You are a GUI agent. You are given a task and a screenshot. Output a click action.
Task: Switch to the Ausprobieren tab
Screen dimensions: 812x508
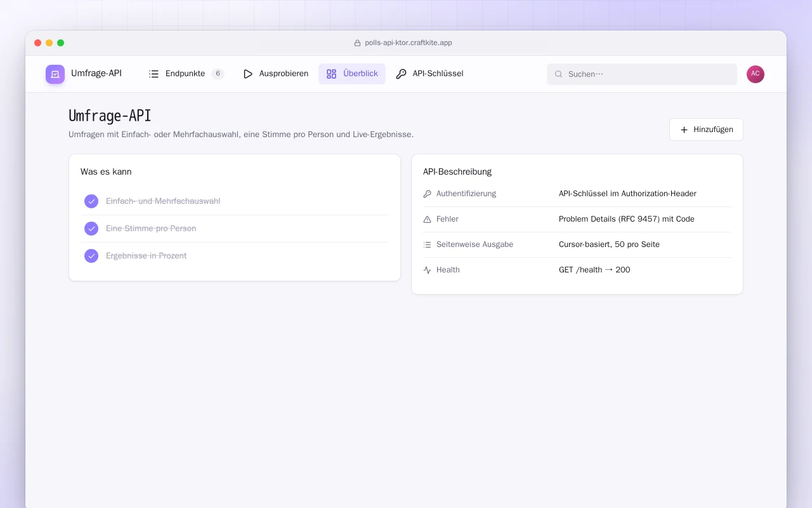(x=275, y=74)
